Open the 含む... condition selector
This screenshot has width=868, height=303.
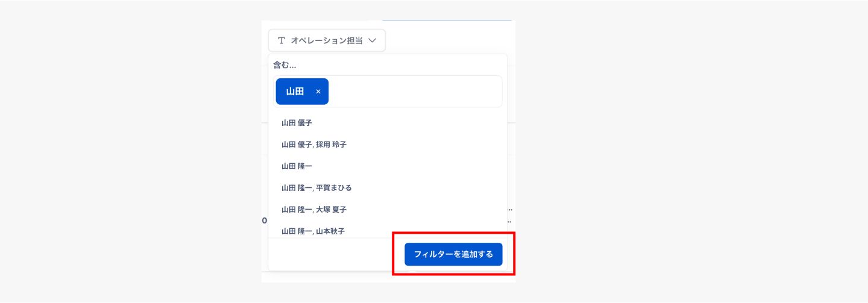(285, 64)
